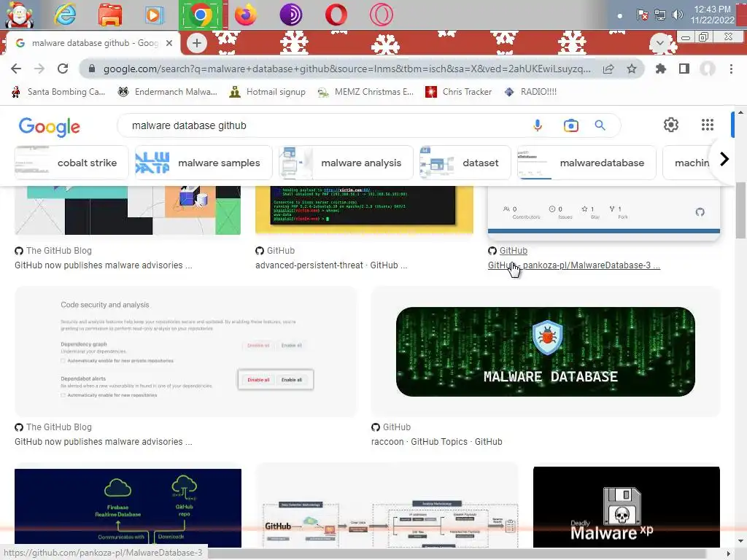
Task: Open a new browser tab
Action: (196, 43)
